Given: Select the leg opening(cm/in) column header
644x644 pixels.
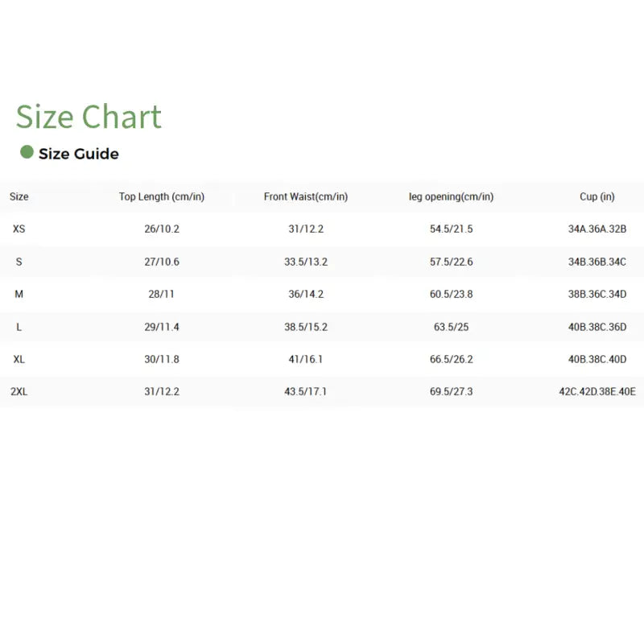Looking at the screenshot, I should tap(451, 196).
